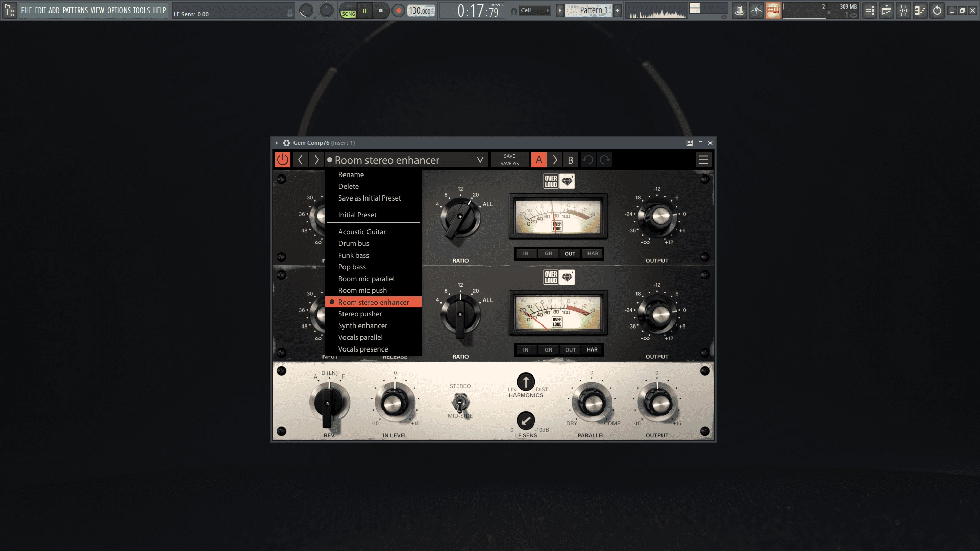Load Vocals parallel preset
Screen dimensions: 980x551
tap(373, 337)
